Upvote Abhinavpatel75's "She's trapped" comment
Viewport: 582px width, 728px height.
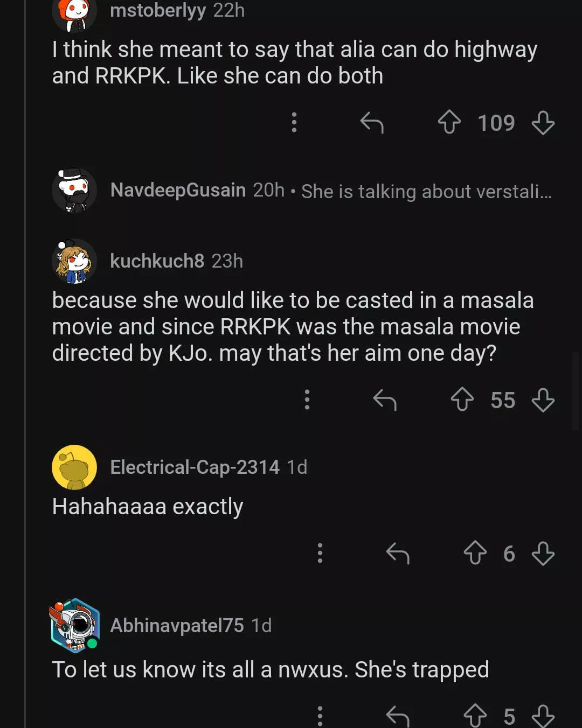(x=475, y=716)
